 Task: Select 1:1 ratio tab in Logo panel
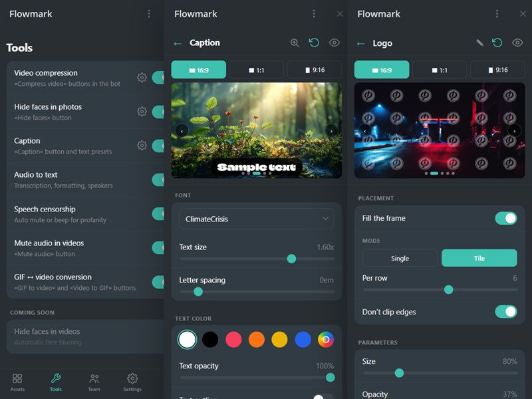click(440, 70)
